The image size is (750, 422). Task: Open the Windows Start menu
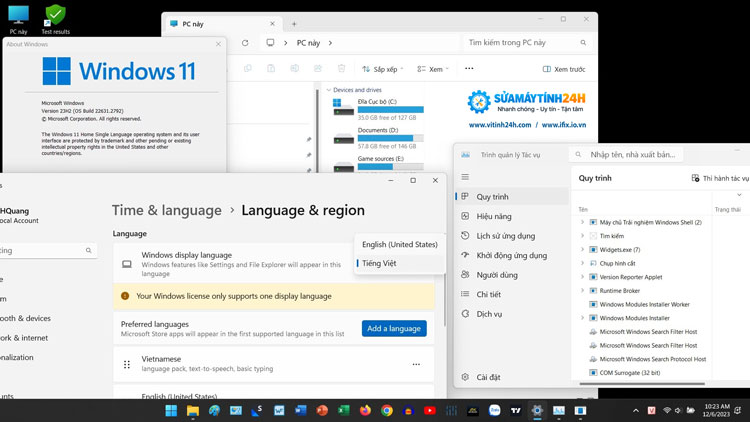point(171,411)
